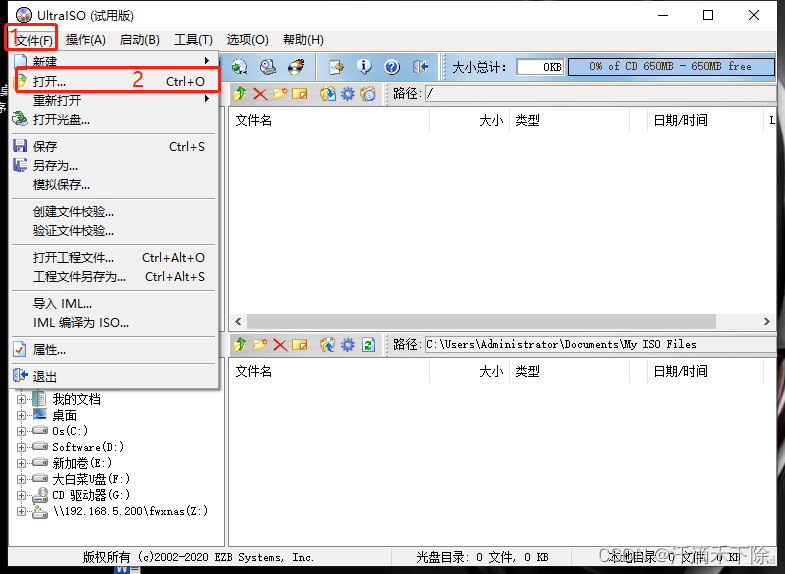785x574 pixels.
Task: Open 属性... from the File menu
Action: pyautogui.click(x=114, y=349)
